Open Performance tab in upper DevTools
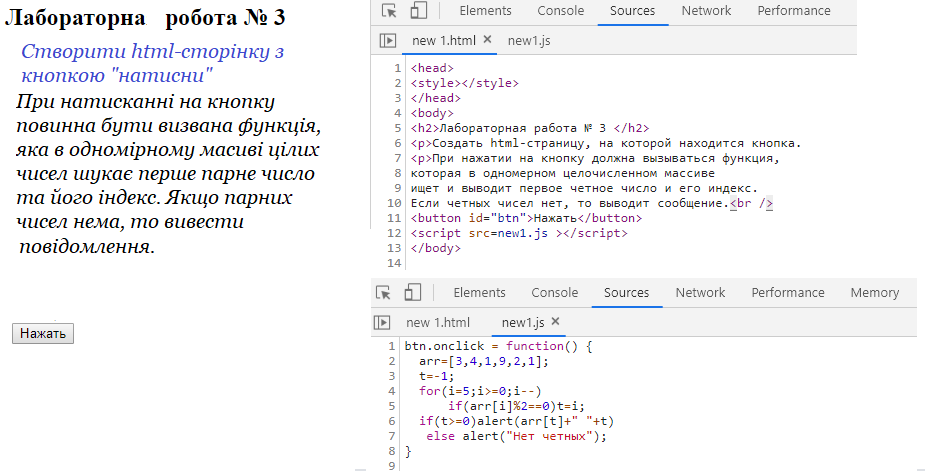This screenshot has width=925, height=471. [793, 11]
